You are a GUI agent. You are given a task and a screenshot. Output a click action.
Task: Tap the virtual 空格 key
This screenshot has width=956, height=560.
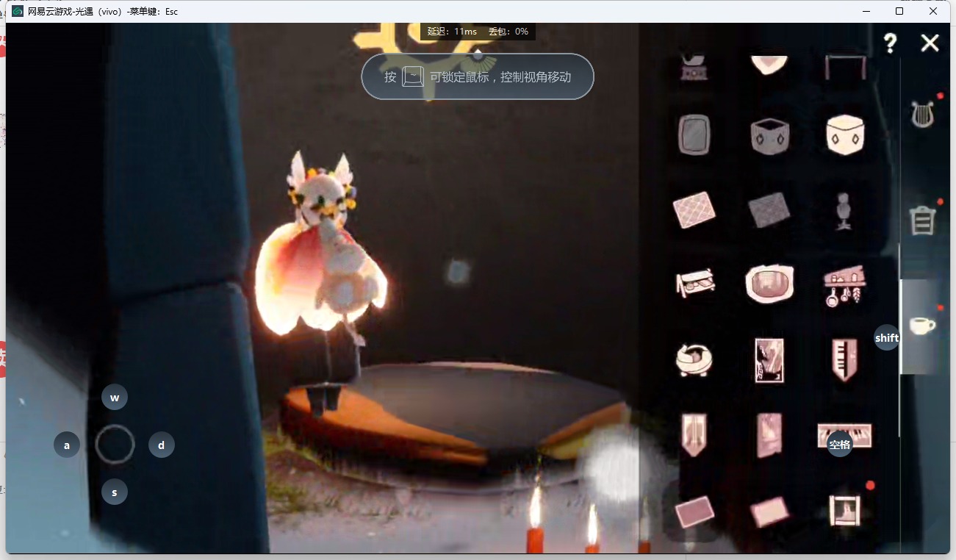(840, 444)
